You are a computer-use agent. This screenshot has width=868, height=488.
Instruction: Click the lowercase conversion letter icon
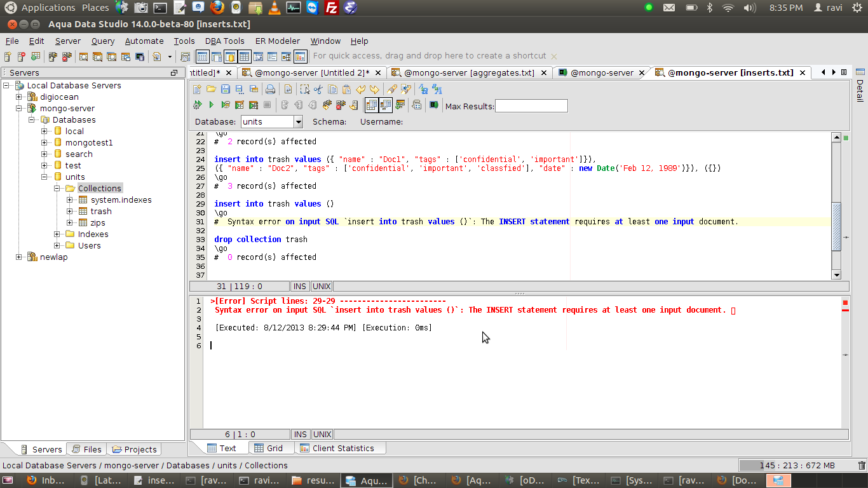423,89
